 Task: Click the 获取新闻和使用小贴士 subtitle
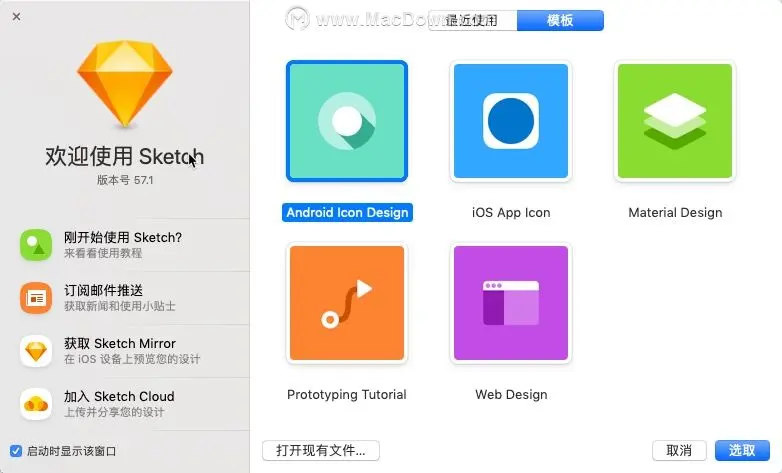120,306
